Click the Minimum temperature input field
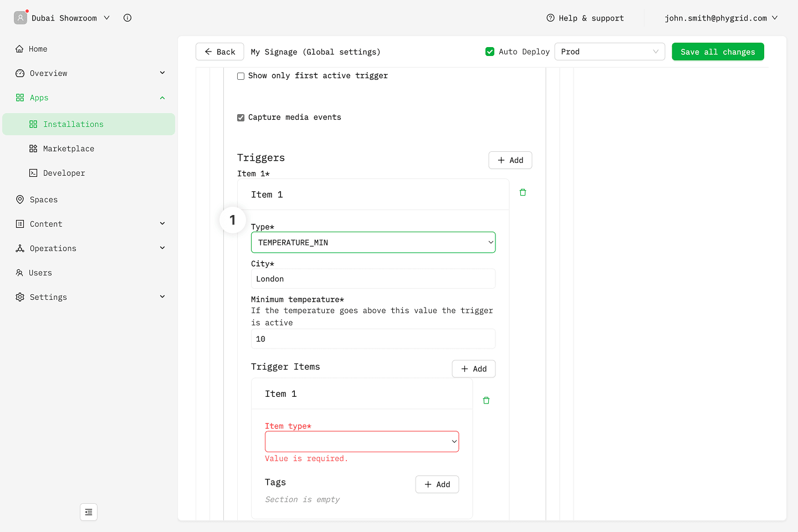 [x=373, y=339]
